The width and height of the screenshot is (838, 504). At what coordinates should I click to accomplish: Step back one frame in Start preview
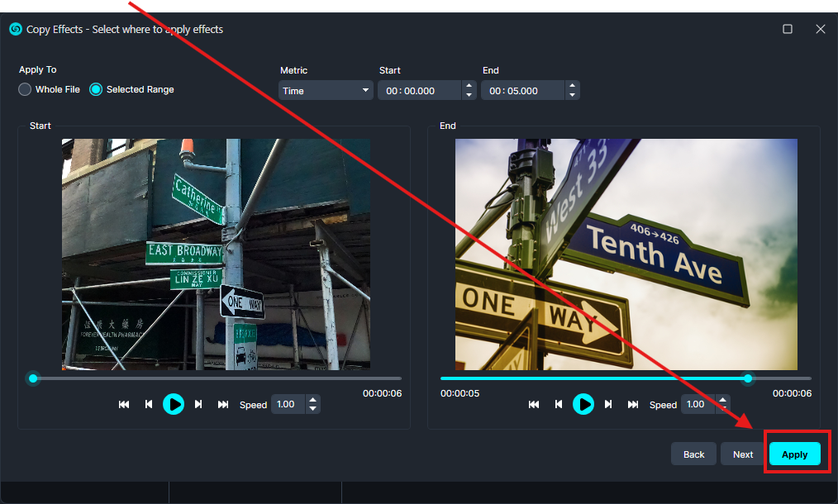[149, 404]
